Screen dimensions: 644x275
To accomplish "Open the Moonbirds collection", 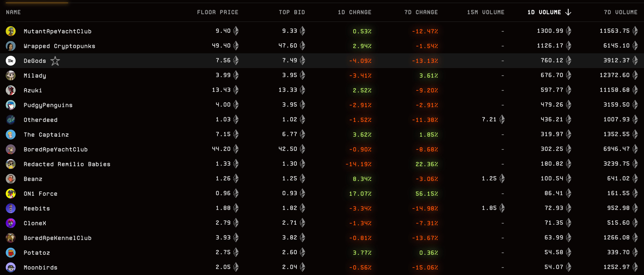I will [x=41, y=268].
